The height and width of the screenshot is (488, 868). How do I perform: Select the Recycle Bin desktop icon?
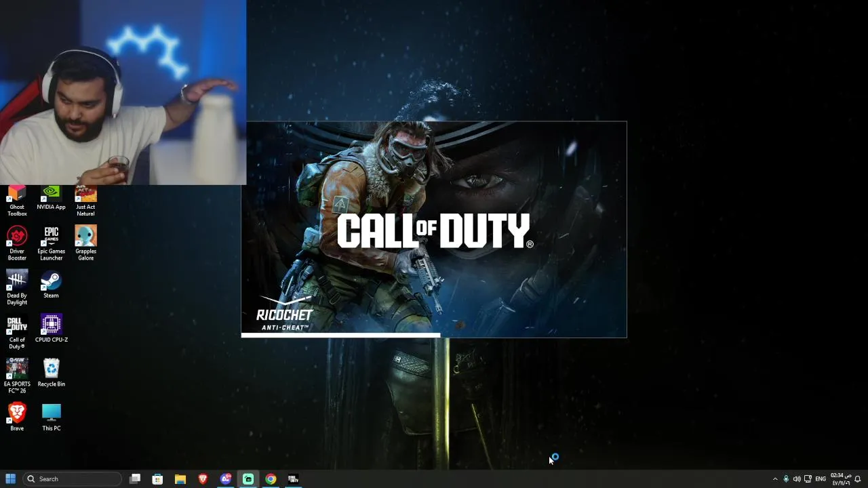[51, 373]
